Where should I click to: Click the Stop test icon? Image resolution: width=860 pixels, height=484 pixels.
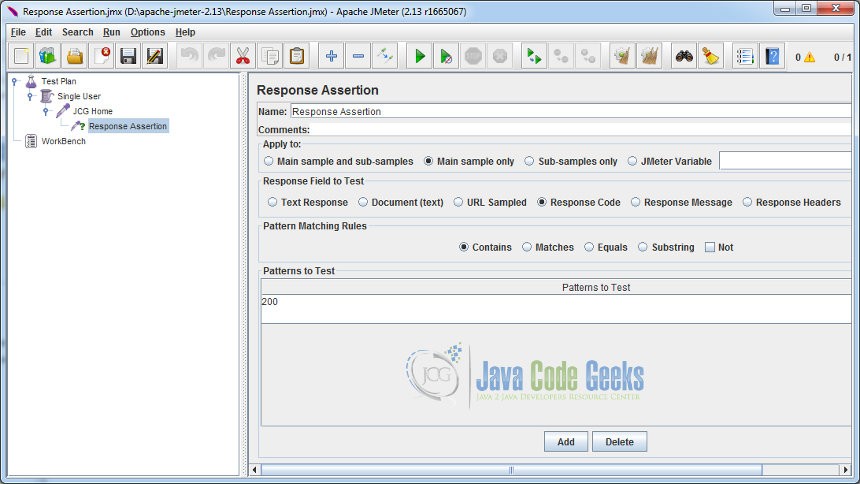(473, 56)
